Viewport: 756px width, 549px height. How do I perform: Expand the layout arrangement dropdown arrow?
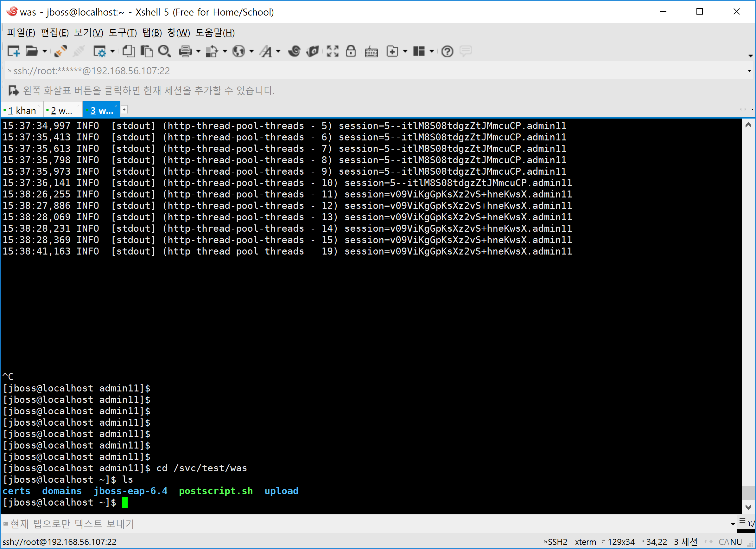point(432,51)
